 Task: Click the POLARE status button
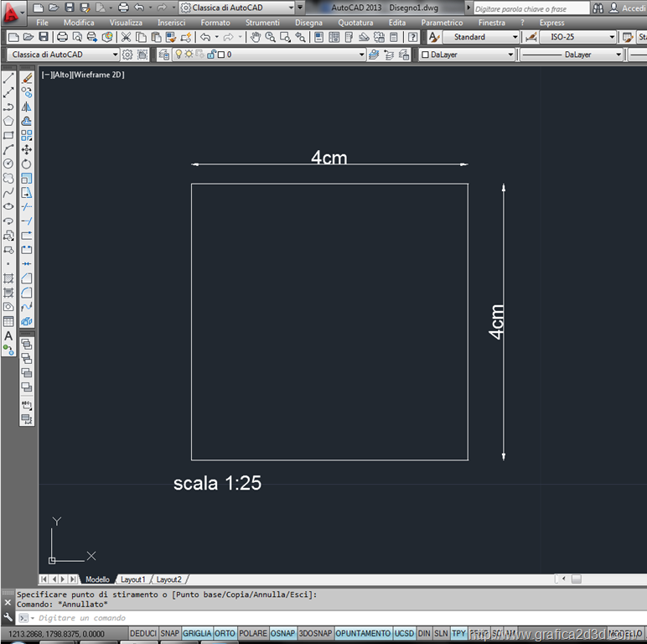tap(253, 633)
